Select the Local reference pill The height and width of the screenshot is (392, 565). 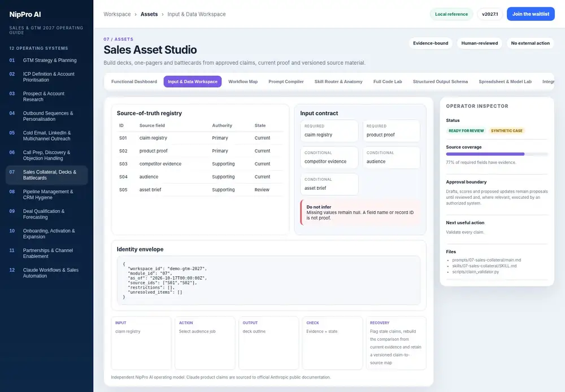point(451,14)
